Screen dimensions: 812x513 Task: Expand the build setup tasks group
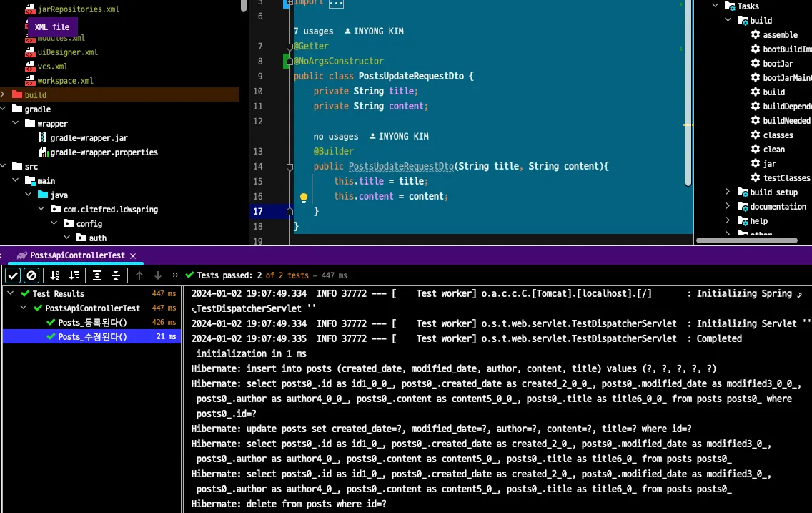[728, 192]
